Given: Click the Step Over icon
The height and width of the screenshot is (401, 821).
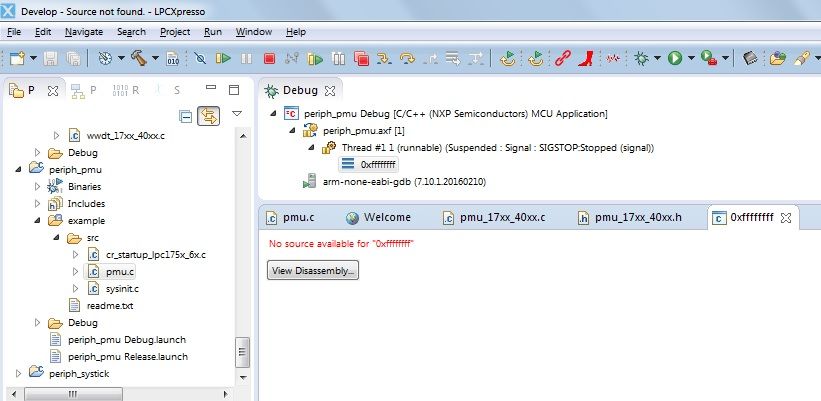Looking at the screenshot, I should pyautogui.click(x=407, y=58).
